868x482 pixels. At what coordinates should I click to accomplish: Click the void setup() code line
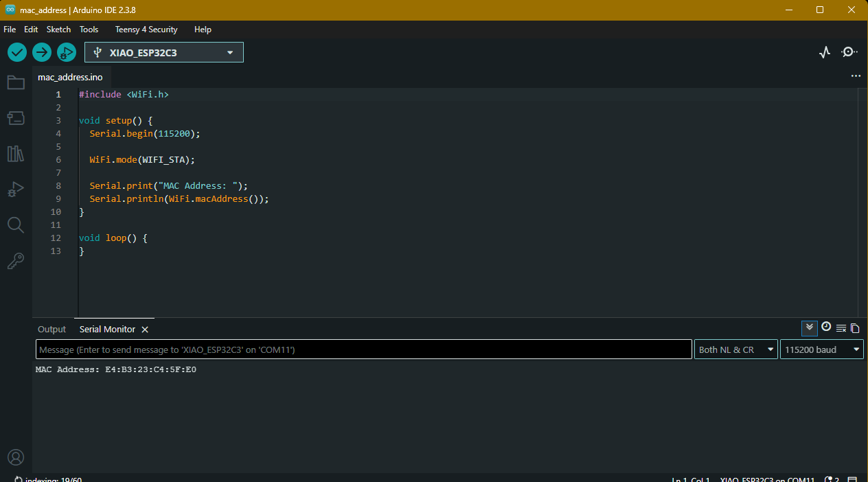(x=116, y=121)
